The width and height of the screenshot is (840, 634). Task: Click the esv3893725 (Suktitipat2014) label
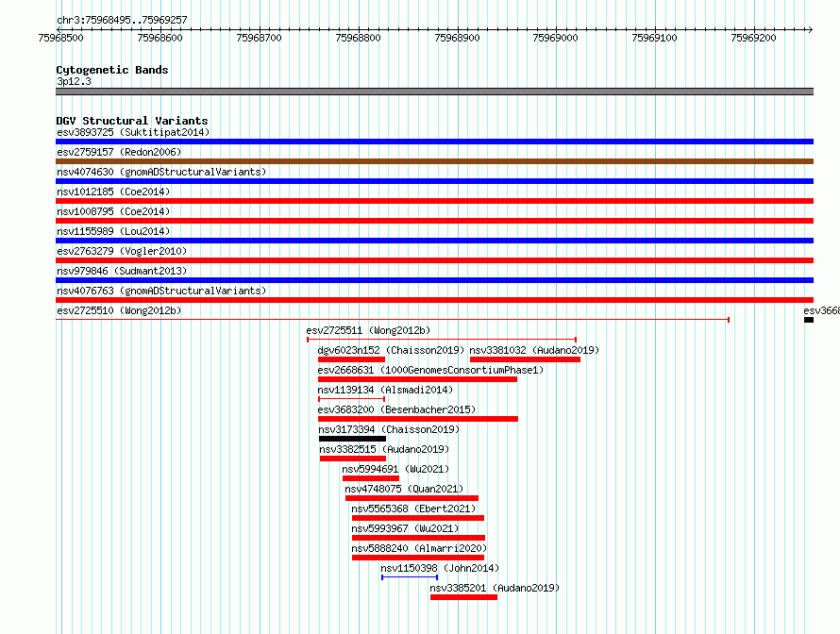(133, 132)
